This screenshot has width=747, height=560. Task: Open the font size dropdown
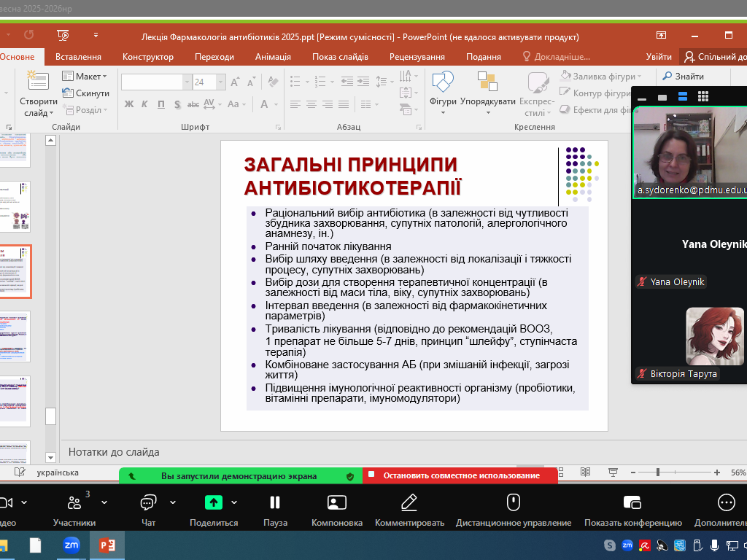[x=220, y=82]
